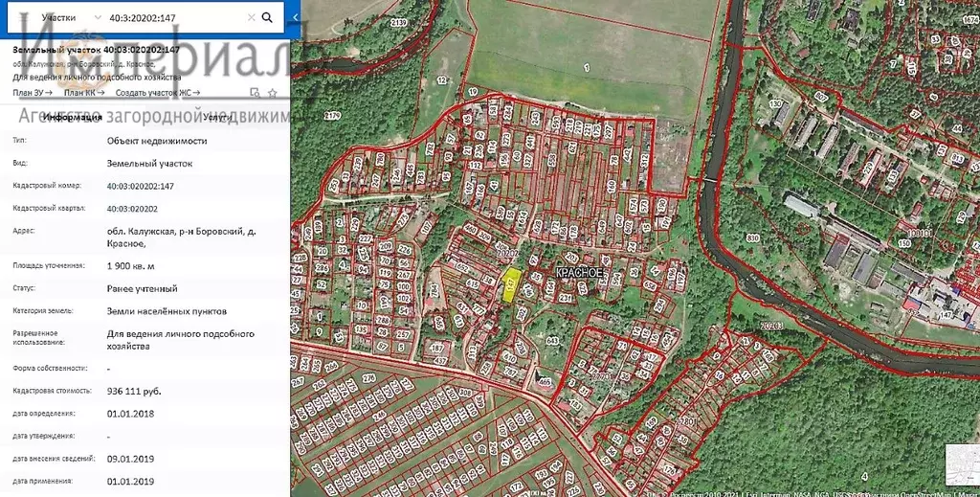This screenshot has height=497, width=980.
Task: Add parcel to favorites with star icon
Action: (x=273, y=93)
